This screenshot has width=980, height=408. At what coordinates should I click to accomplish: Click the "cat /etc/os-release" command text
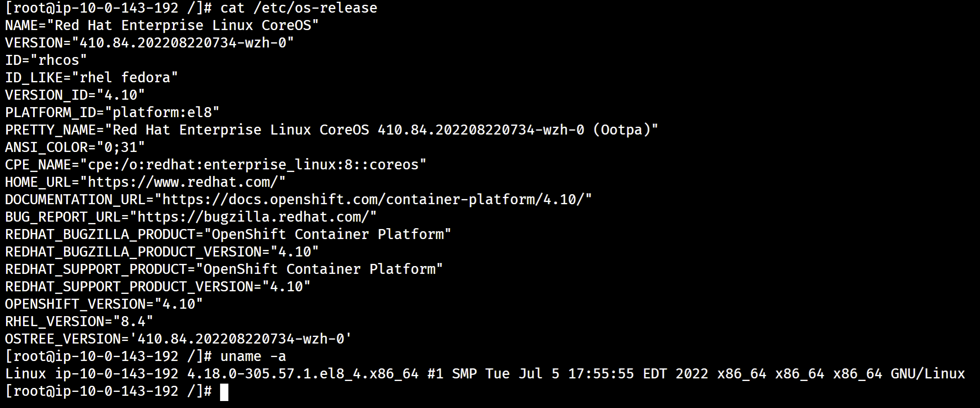click(299, 8)
